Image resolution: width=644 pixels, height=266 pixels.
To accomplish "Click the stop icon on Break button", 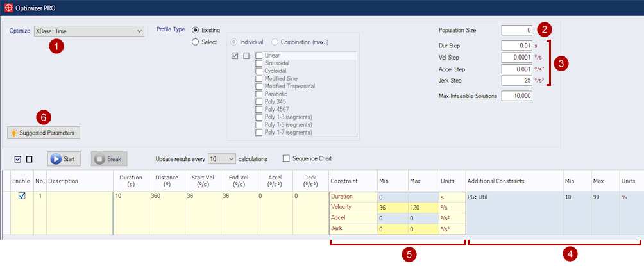I will [x=99, y=158].
